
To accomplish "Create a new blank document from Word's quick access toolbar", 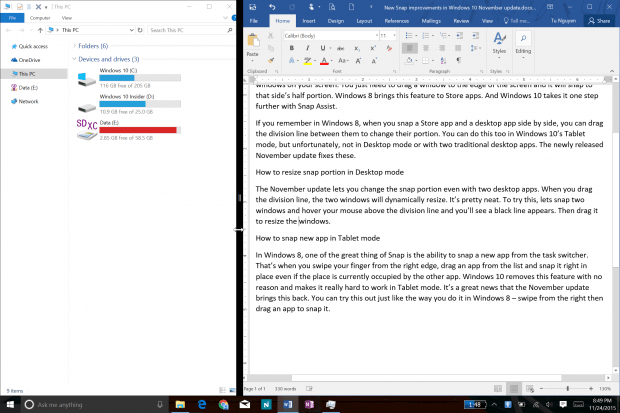I will pyautogui.click(x=351, y=7).
